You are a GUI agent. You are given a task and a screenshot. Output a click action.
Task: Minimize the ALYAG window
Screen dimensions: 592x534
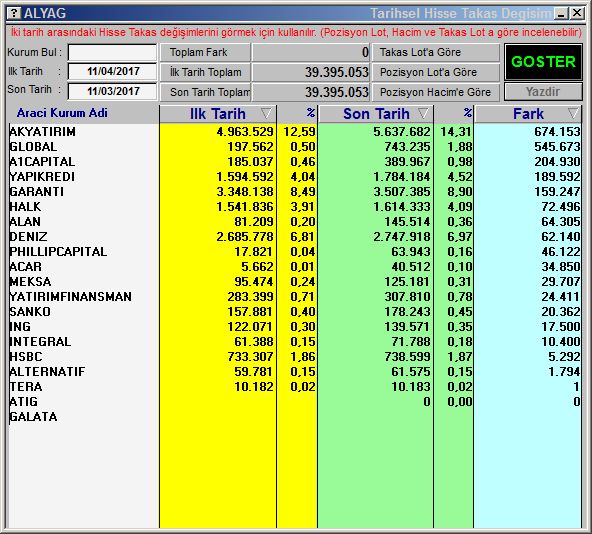pyautogui.click(x=561, y=14)
